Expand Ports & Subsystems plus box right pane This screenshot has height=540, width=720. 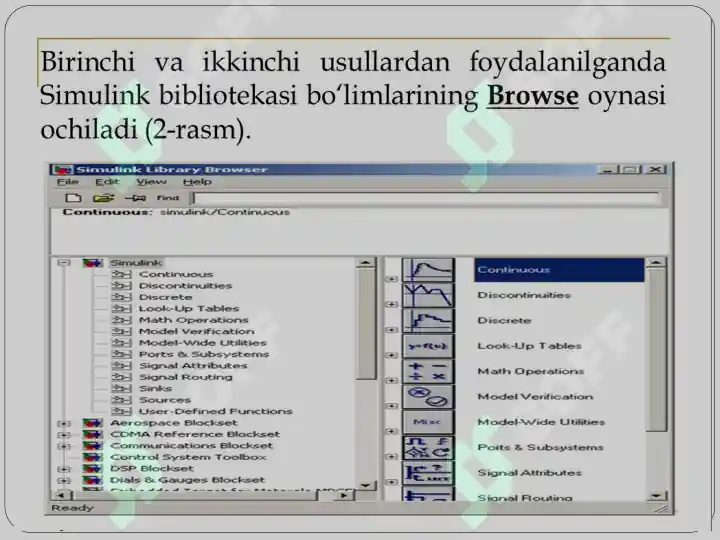tap(391, 456)
